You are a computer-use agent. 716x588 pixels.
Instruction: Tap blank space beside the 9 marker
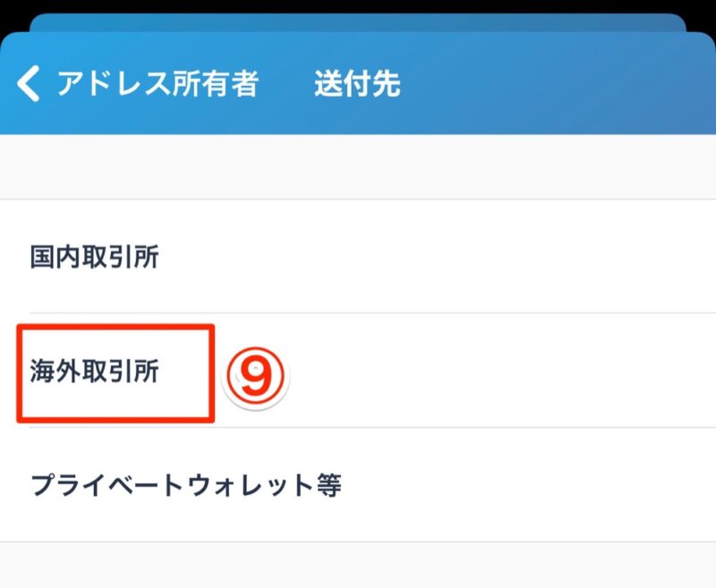coord(502,371)
